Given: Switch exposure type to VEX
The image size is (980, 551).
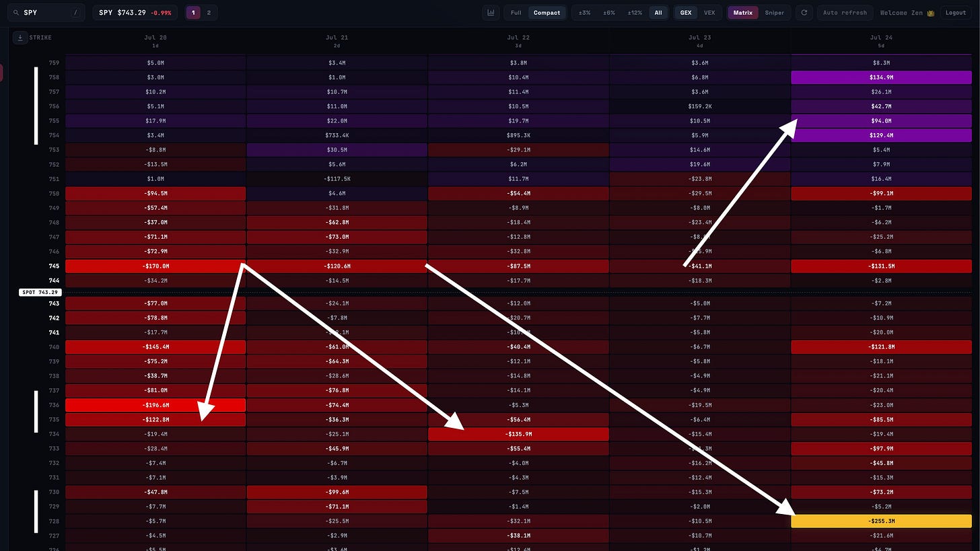Looking at the screenshot, I should [709, 13].
